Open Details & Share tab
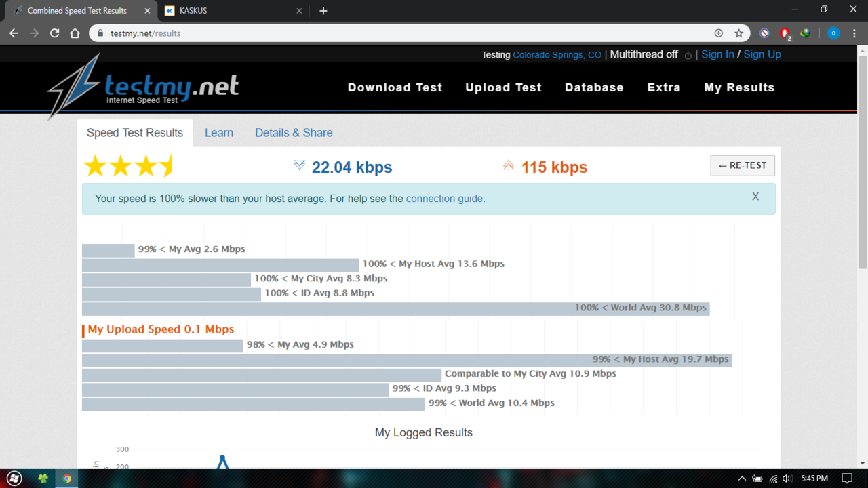The width and height of the screenshot is (868, 488). coord(294,133)
